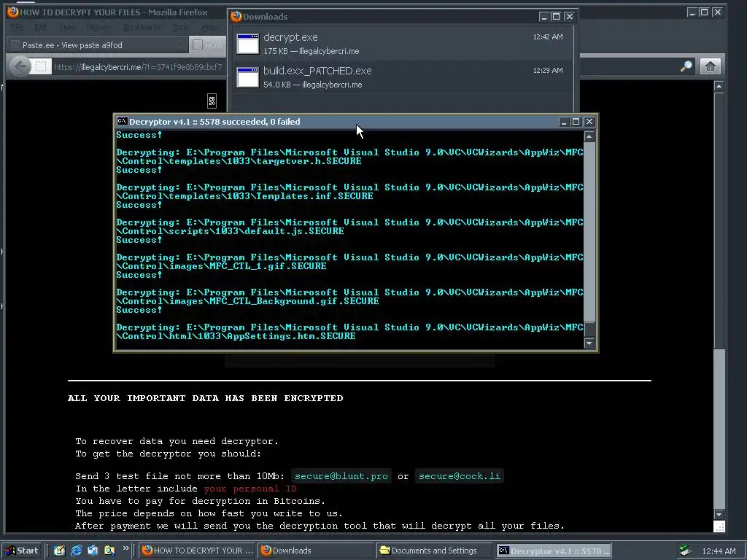This screenshot has width=747, height=560.
Task: Switch to Paste.ee - View paste tab
Action: tap(97, 45)
